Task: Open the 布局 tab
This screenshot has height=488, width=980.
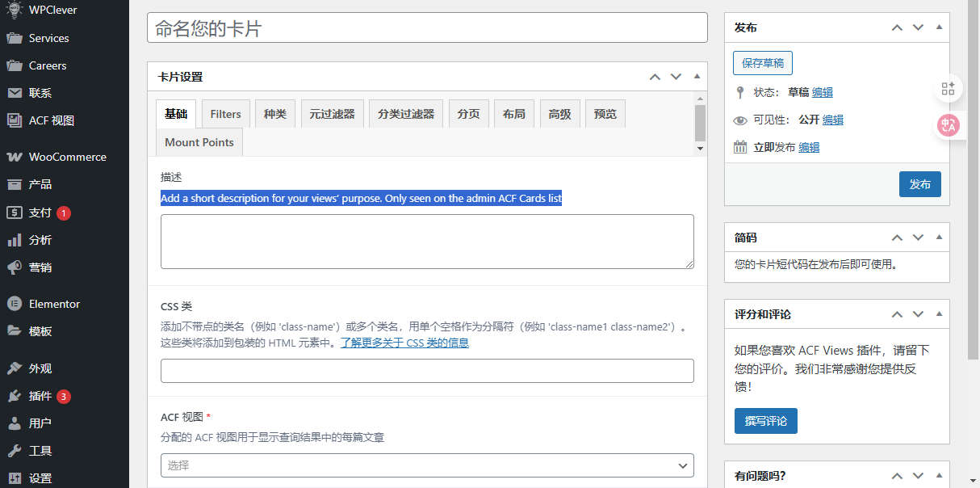Action: coord(514,114)
